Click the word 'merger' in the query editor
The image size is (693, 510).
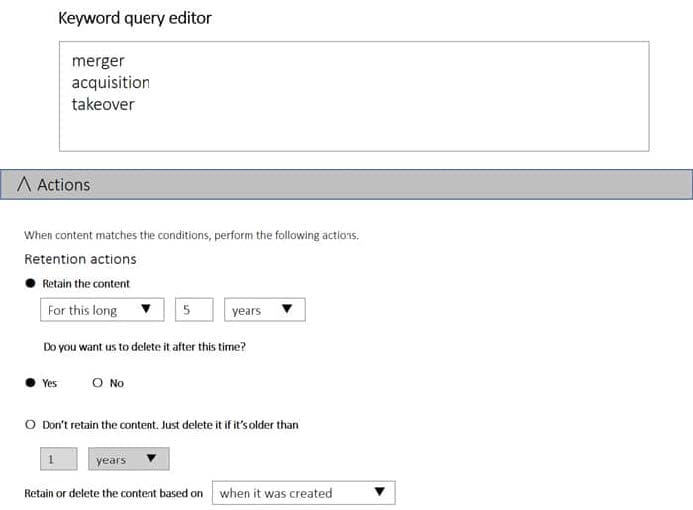pyautogui.click(x=98, y=61)
